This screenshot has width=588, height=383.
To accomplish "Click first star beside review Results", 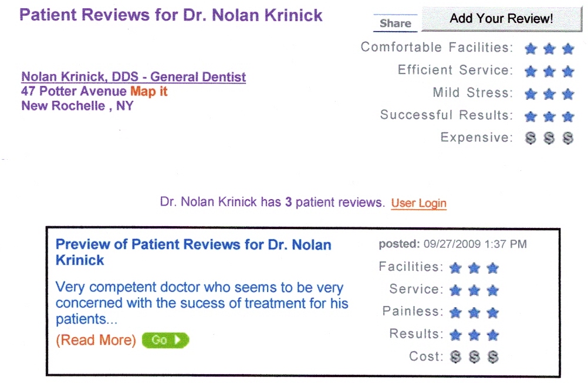I will point(455,335).
